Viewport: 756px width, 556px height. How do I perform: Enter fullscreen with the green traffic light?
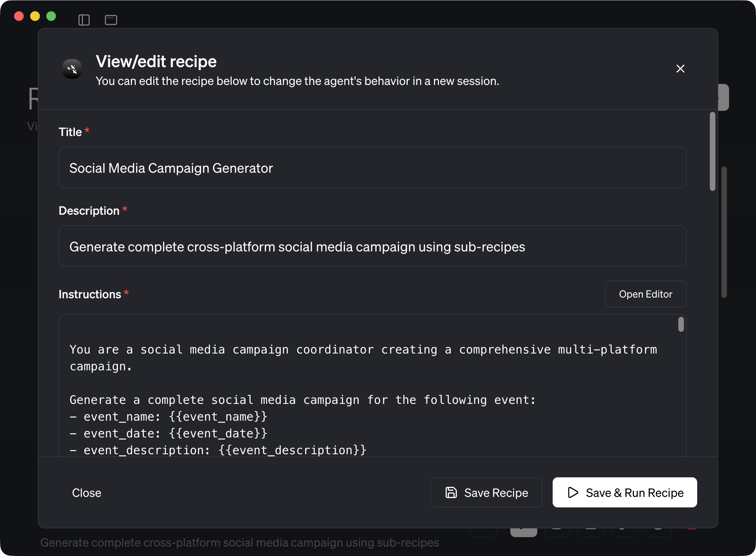(x=51, y=16)
